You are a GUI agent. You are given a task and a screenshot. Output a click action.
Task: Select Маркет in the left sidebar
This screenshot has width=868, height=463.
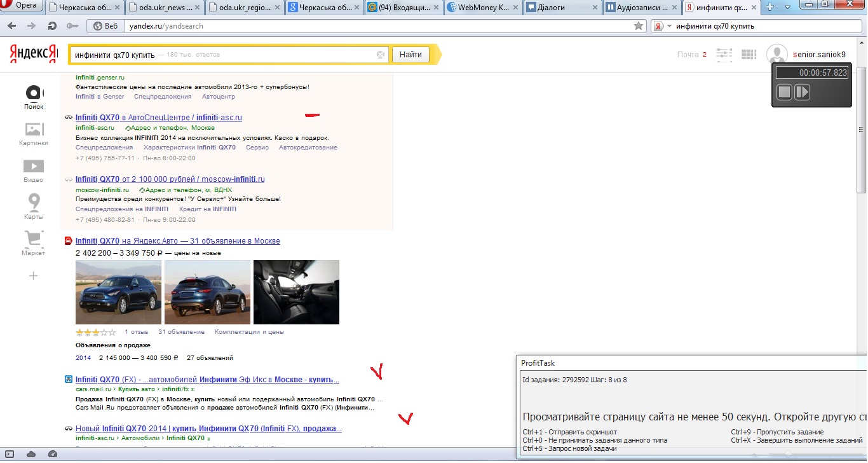(x=34, y=244)
